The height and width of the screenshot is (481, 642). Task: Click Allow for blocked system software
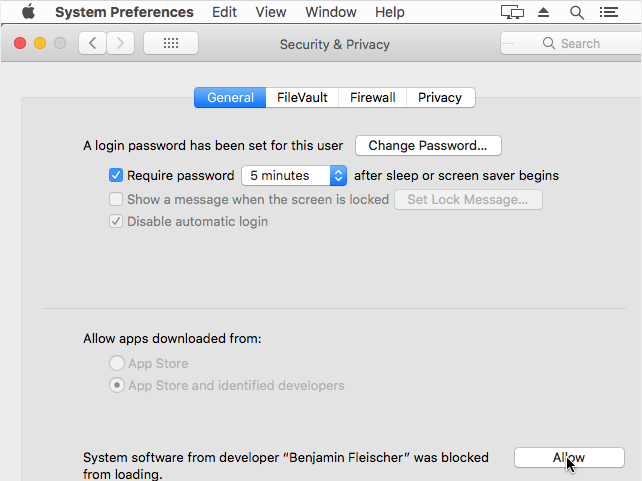[569, 457]
